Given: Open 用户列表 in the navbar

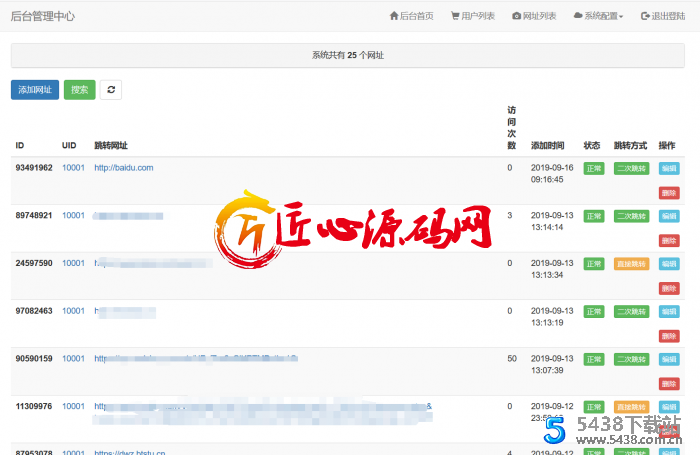Looking at the screenshot, I should pos(473,16).
